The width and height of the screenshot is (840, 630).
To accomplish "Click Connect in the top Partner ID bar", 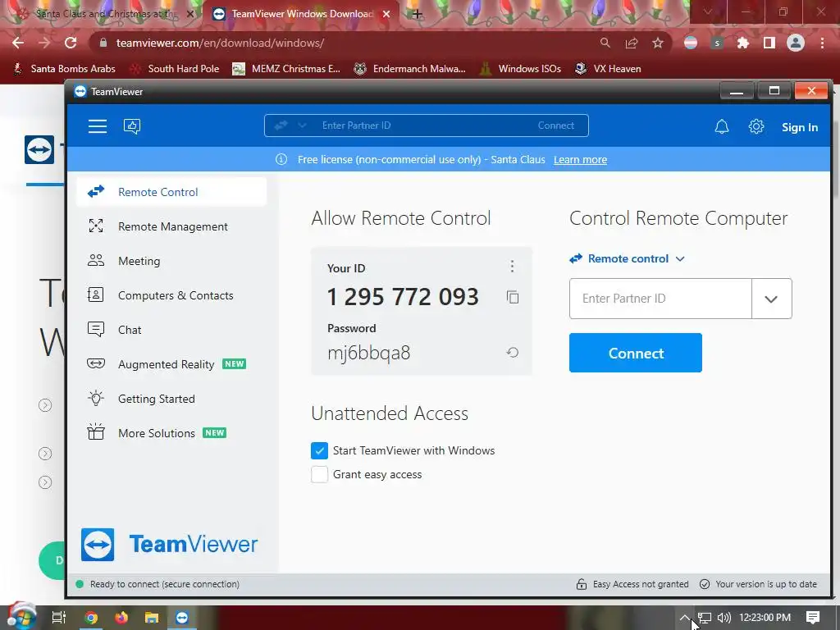I will [555, 126].
